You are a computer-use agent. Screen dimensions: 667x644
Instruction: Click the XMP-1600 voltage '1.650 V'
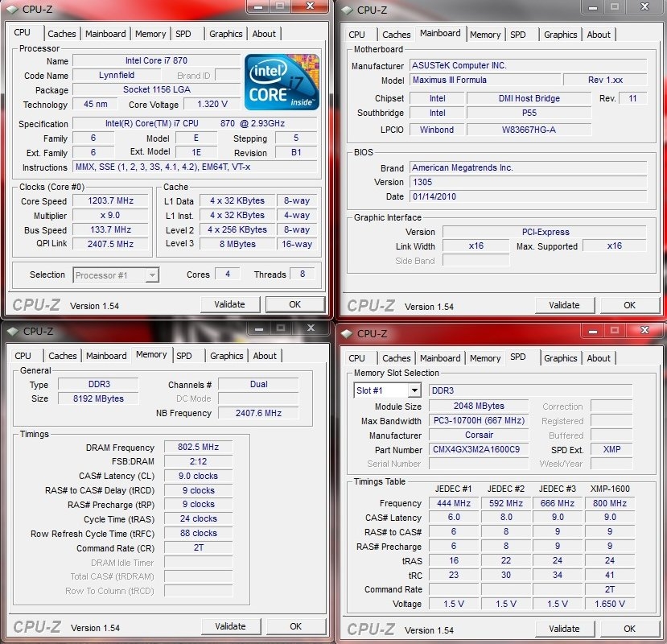coord(610,604)
